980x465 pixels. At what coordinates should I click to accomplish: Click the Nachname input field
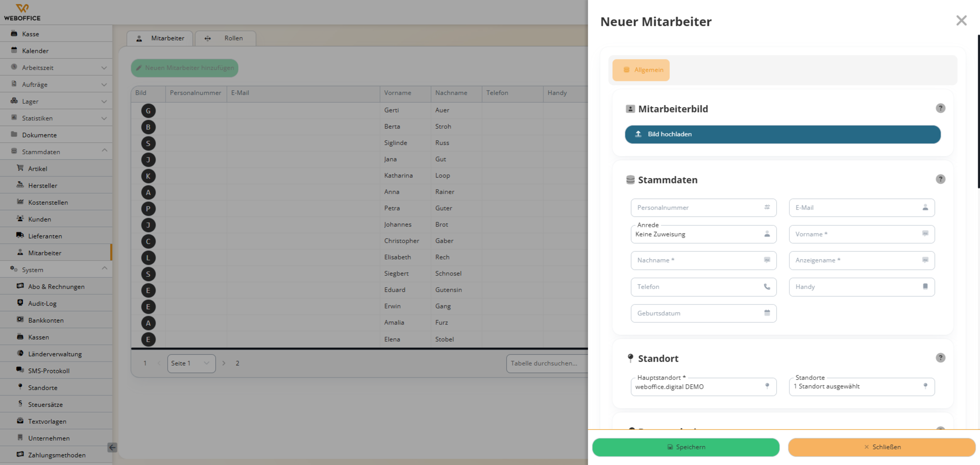(x=703, y=260)
